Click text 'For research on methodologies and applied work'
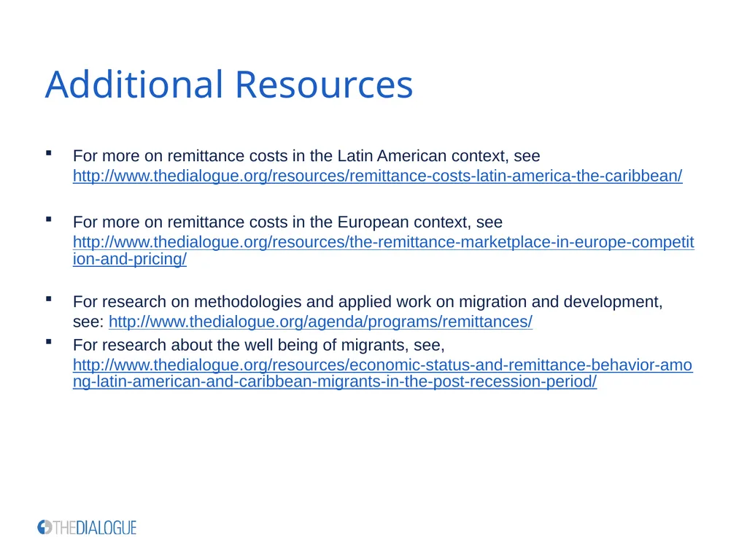The image size is (747, 560). click(x=252, y=301)
